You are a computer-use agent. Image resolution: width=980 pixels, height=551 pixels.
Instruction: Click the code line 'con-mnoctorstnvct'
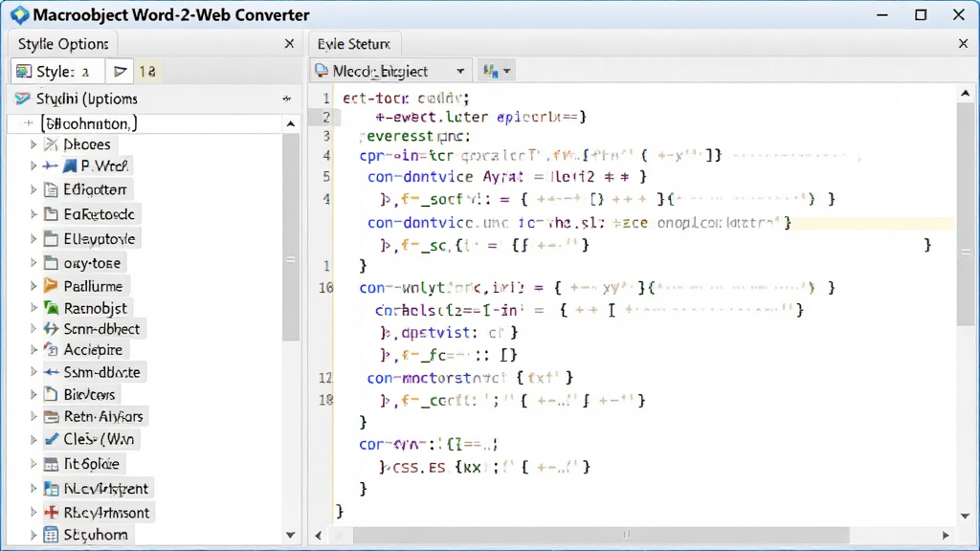pyautogui.click(x=470, y=378)
